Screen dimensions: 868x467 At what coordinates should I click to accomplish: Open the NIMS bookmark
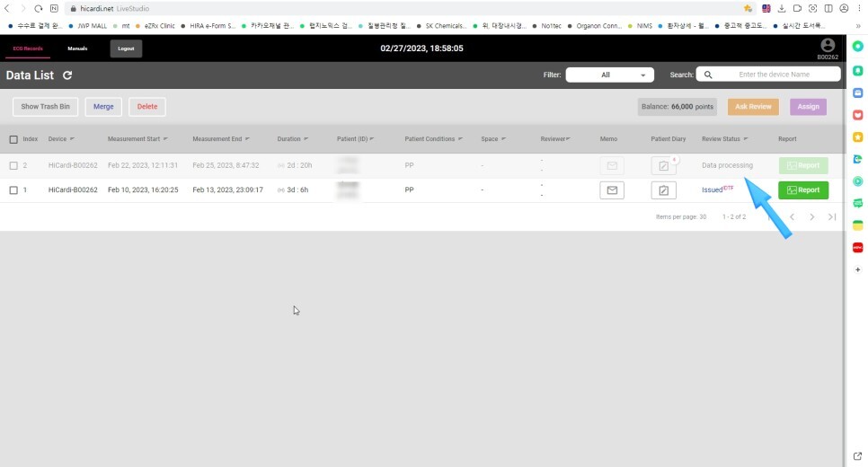[x=640, y=26]
